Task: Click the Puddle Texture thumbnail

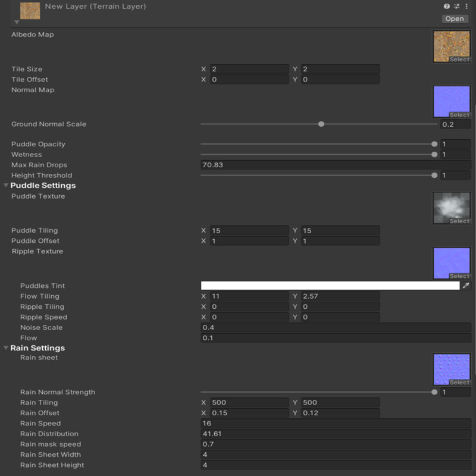Action: click(452, 208)
